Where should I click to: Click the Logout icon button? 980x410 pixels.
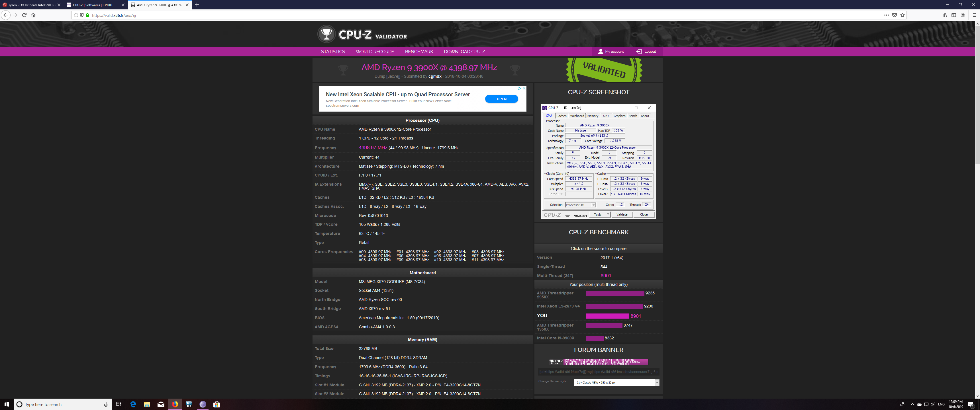[x=638, y=51]
